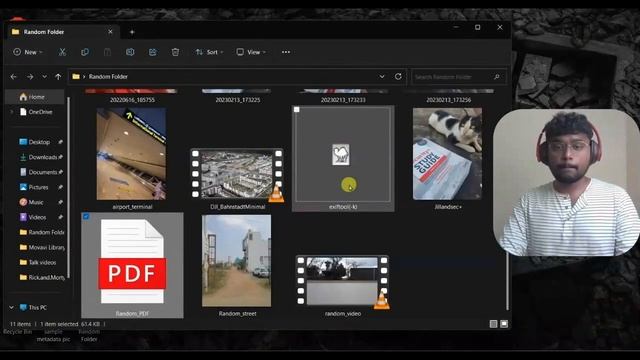Expand address bar history dropdown

tap(382, 76)
